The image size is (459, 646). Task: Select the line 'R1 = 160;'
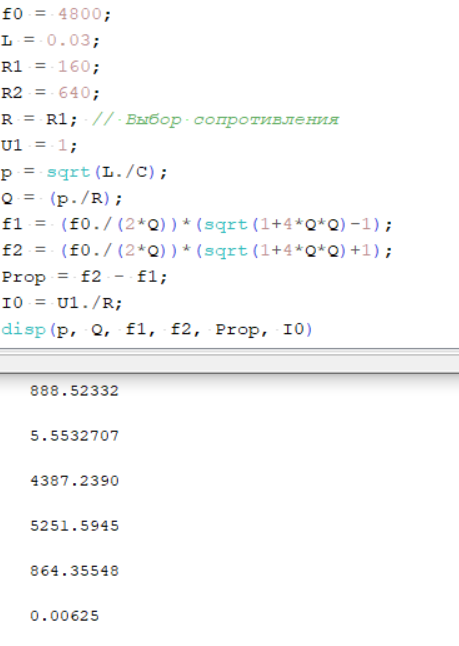51,67
